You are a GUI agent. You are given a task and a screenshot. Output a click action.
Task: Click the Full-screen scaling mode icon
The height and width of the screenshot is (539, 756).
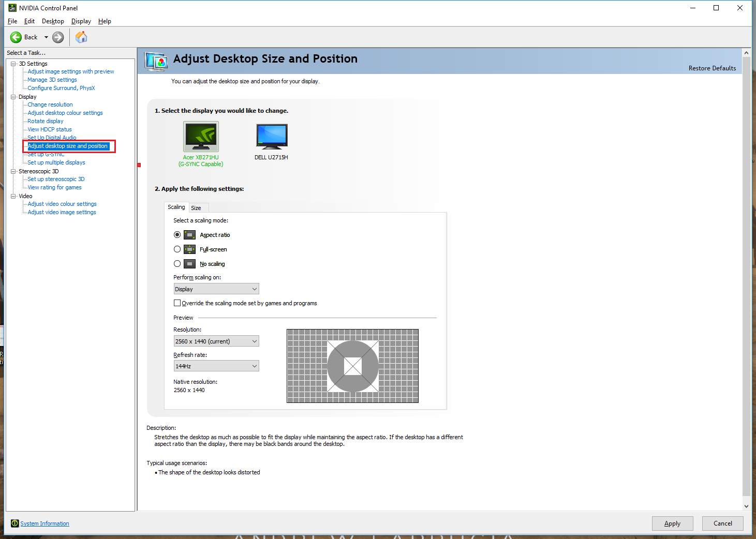pos(189,249)
